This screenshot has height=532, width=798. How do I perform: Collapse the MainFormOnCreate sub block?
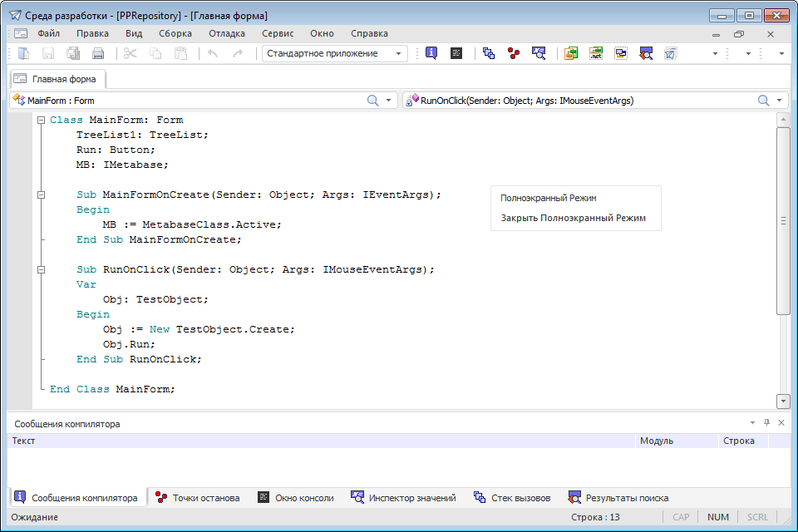click(41, 195)
